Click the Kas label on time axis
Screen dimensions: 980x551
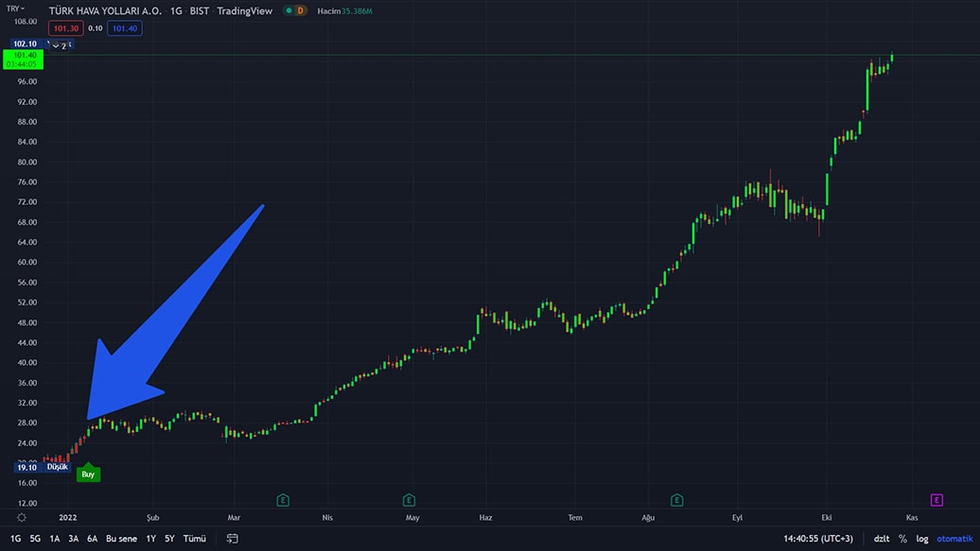pos(912,517)
